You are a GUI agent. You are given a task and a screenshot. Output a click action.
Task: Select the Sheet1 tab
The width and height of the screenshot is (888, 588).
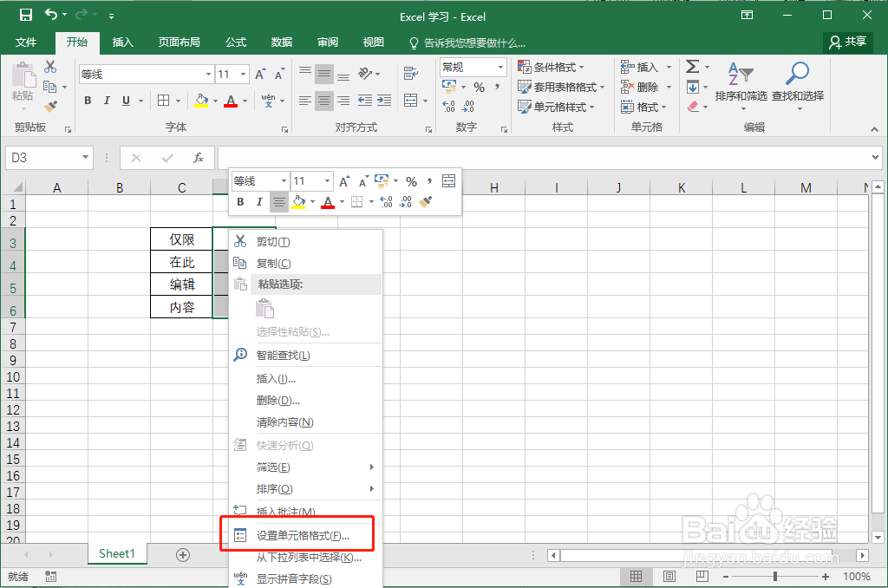pyautogui.click(x=117, y=554)
